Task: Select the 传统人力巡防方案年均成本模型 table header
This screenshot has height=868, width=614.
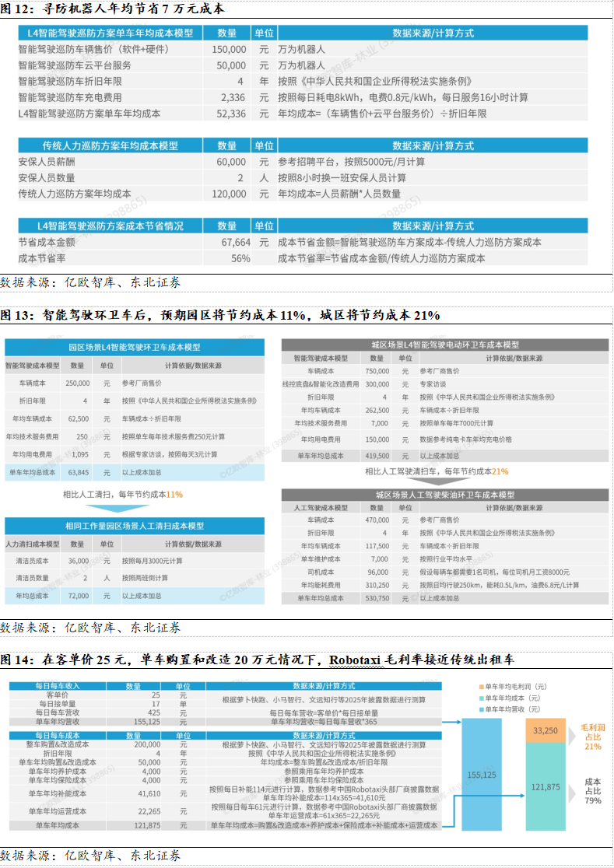Action: (x=110, y=145)
